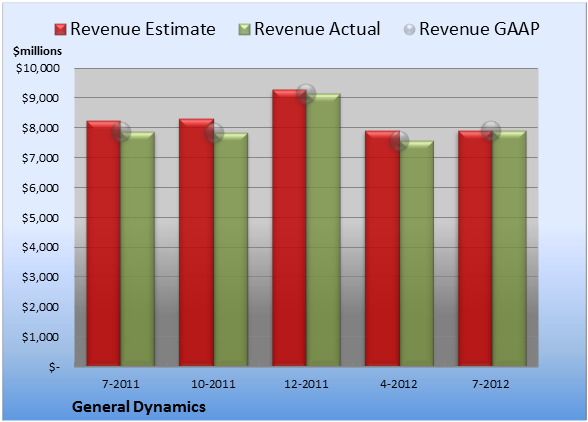Viewport: 588px width, 422px height.
Task: Select the green actual bar for 7-2012
Action: point(509,248)
